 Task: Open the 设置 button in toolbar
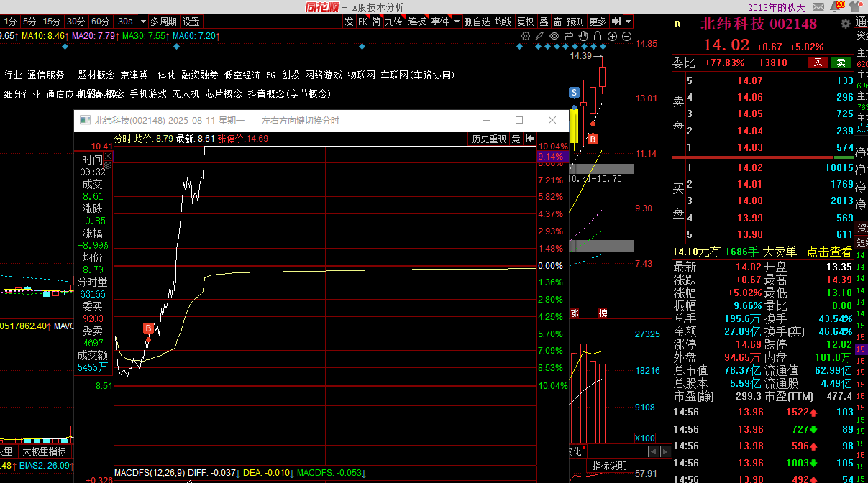coord(191,22)
